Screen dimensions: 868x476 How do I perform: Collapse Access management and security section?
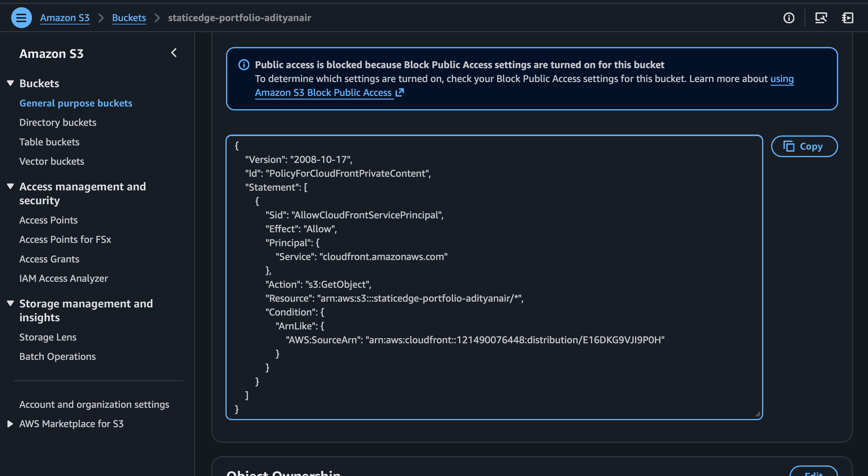[11, 186]
